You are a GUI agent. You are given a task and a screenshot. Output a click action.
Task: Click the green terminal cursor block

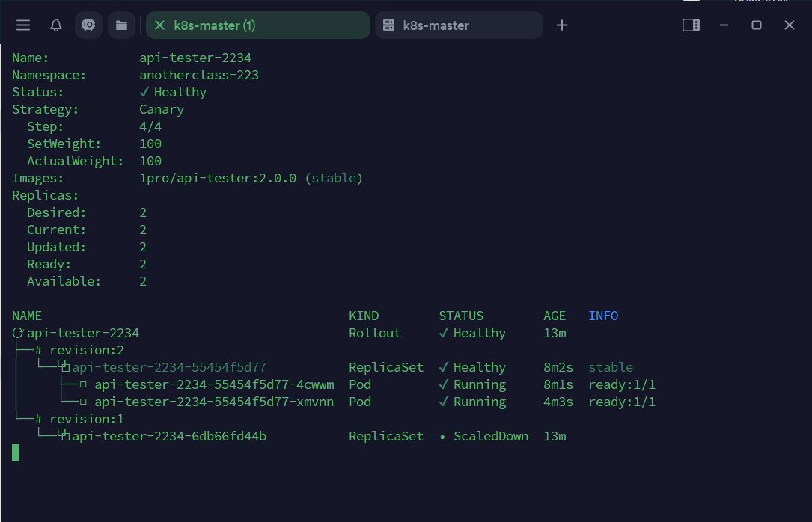[16, 452]
